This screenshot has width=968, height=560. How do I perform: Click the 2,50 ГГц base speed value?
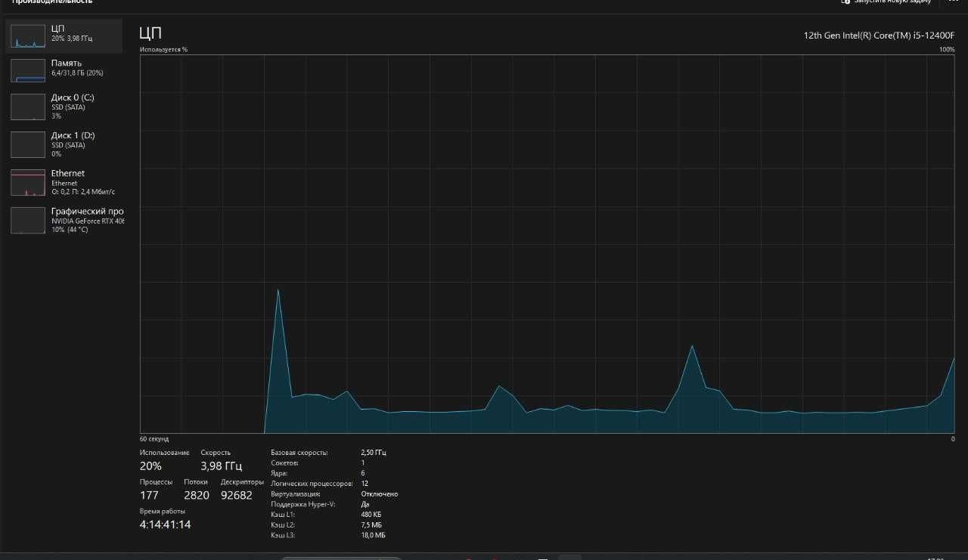coord(374,453)
